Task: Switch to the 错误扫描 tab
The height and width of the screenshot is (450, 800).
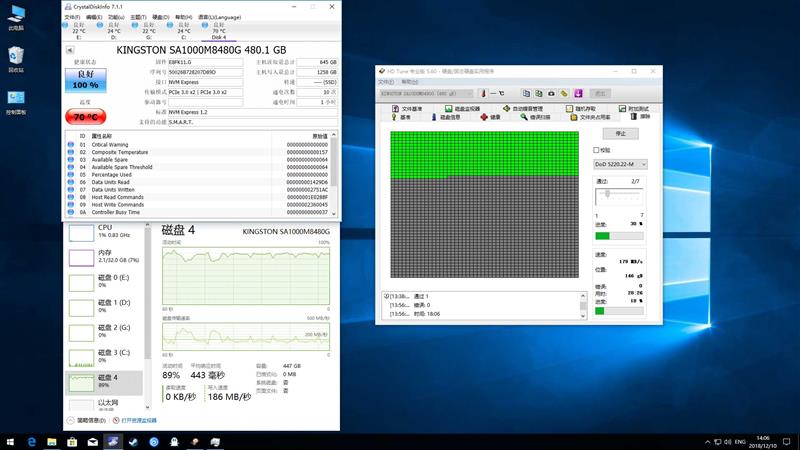Action: pyautogui.click(x=535, y=117)
